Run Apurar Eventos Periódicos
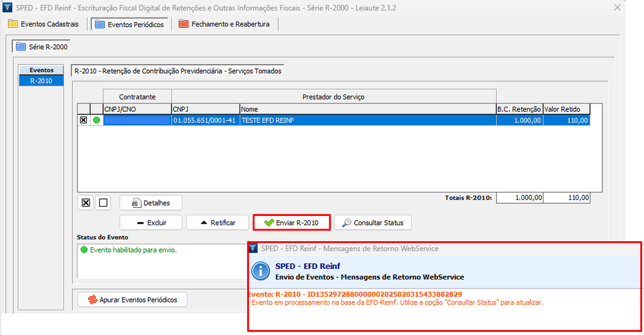This screenshot has width=644, height=335. [132, 300]
